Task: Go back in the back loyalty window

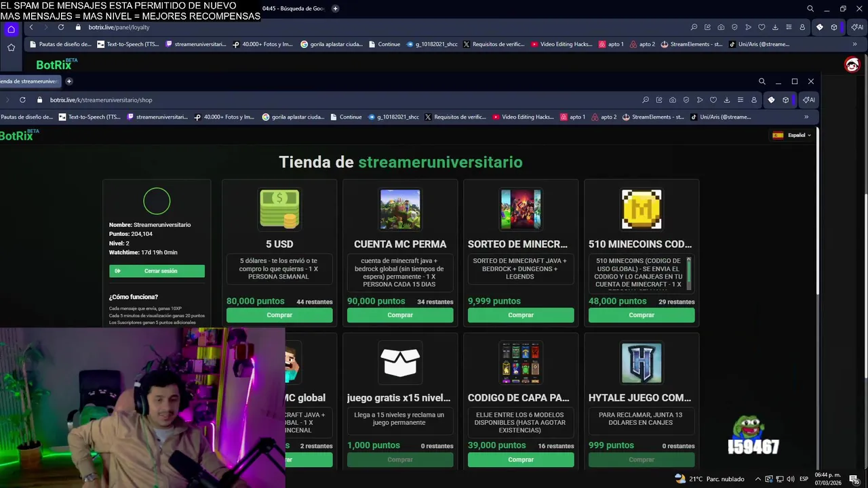Action: point(31,27)
